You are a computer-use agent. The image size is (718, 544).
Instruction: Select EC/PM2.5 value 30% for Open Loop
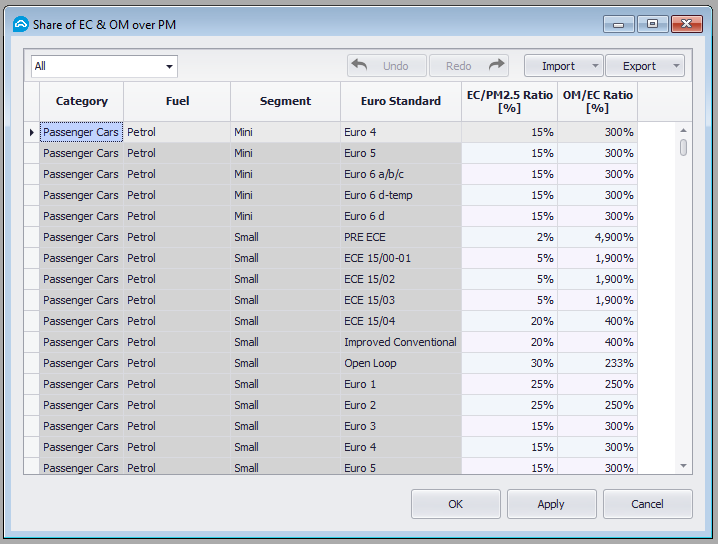(x=510, y=363)
